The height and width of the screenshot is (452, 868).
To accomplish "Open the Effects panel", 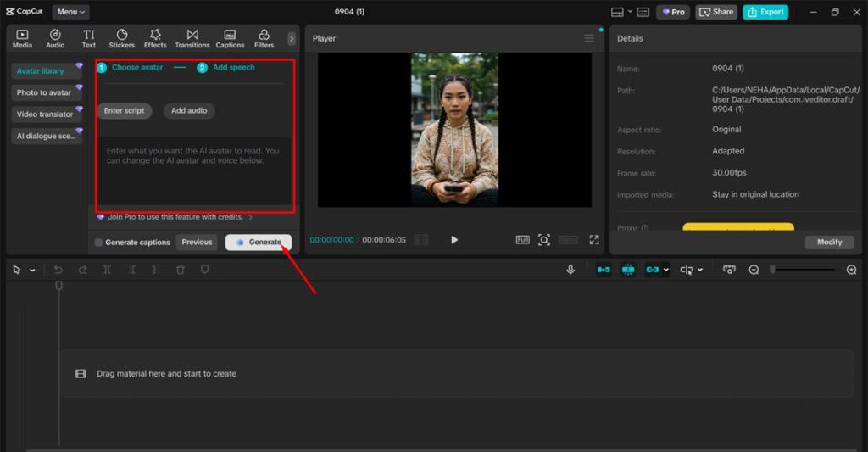I will pyautogui.click(x=155, y=38).
